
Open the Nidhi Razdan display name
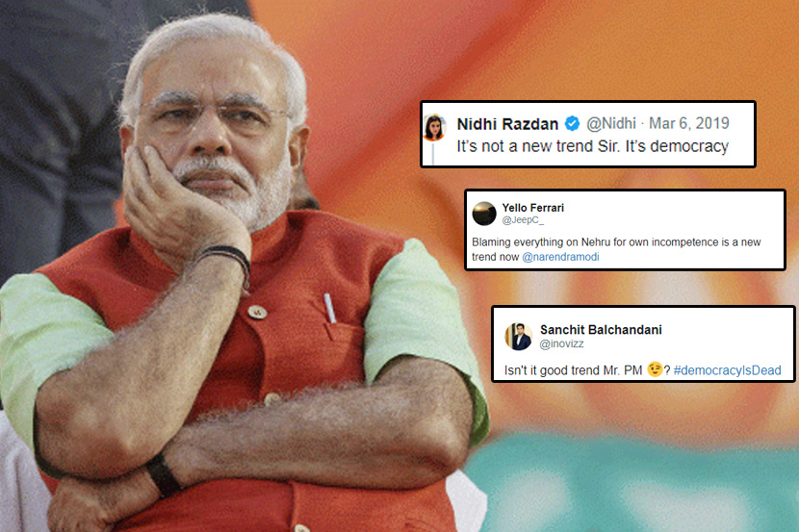click(507, 124)
